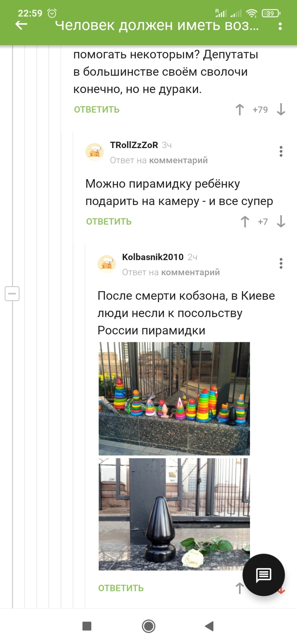Tap the back arrow in header
Screen dimensions: 297x644
21,25
